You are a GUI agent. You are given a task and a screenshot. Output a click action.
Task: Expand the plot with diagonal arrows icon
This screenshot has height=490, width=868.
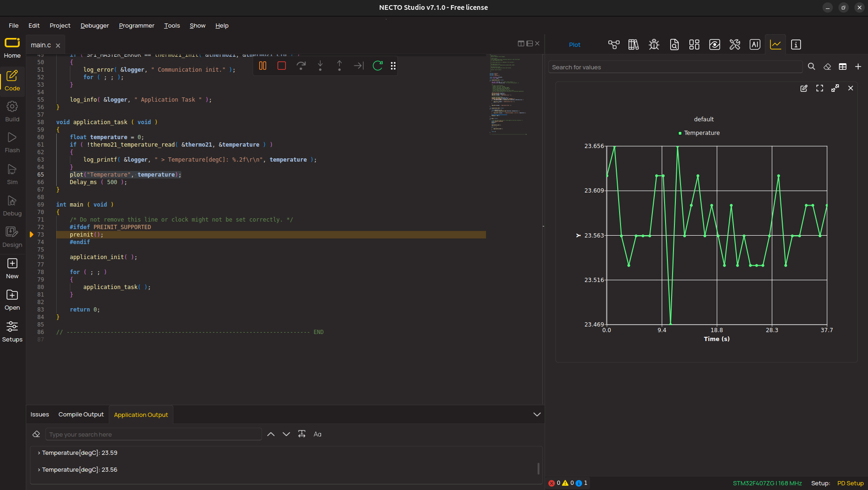coord(835,88)
